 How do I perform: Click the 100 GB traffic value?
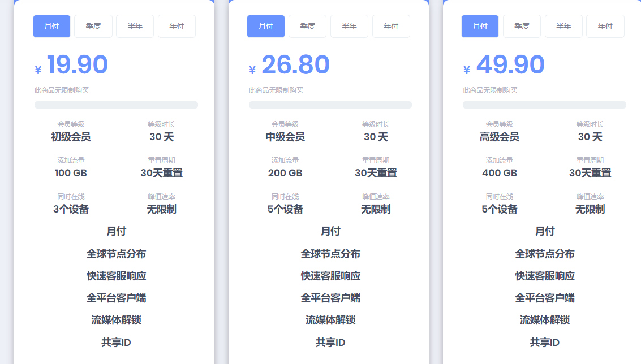pyautogui.click(x=71, y=173)
